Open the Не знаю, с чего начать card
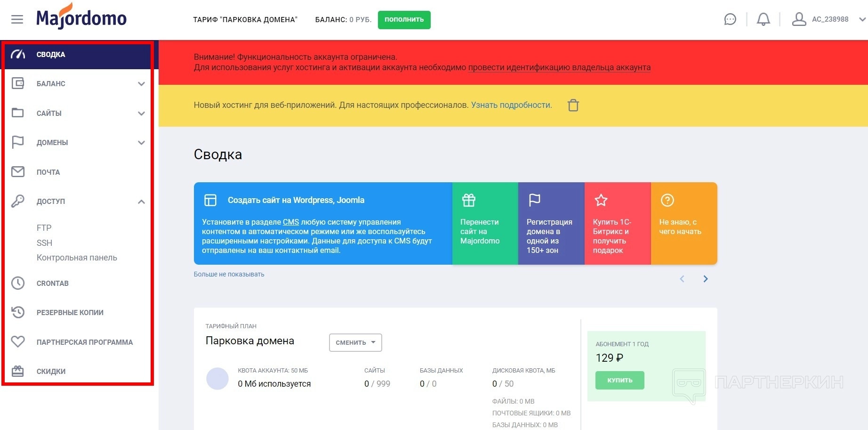Screen dimensions: 868x430 point(684,223)
